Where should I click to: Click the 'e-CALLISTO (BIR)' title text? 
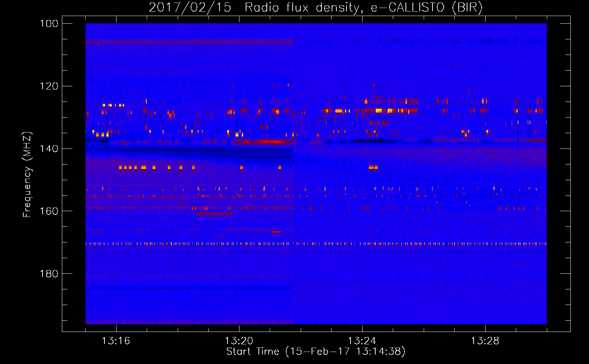click(427, 8)
